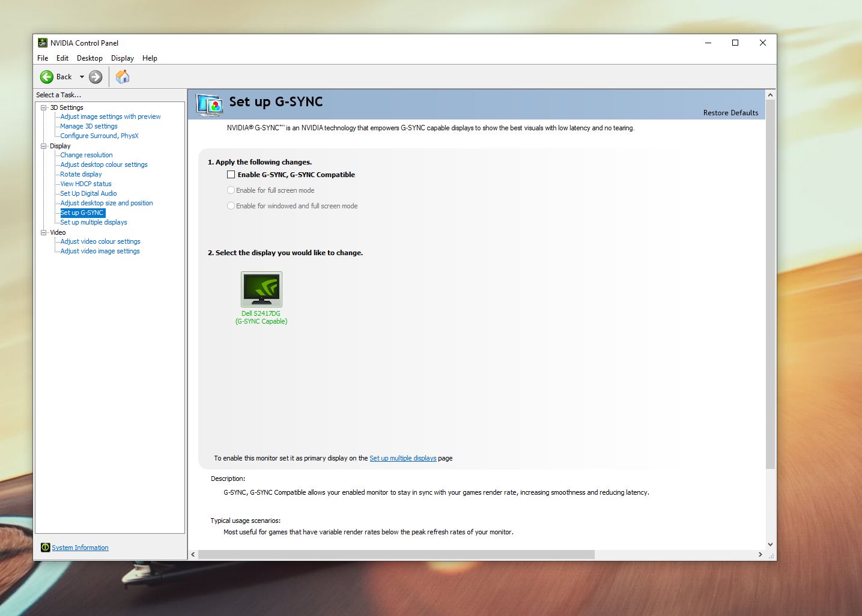Collapse the 3D Settings tree node
The width and height of the screenshot is (862, 616).
(44, 107)
